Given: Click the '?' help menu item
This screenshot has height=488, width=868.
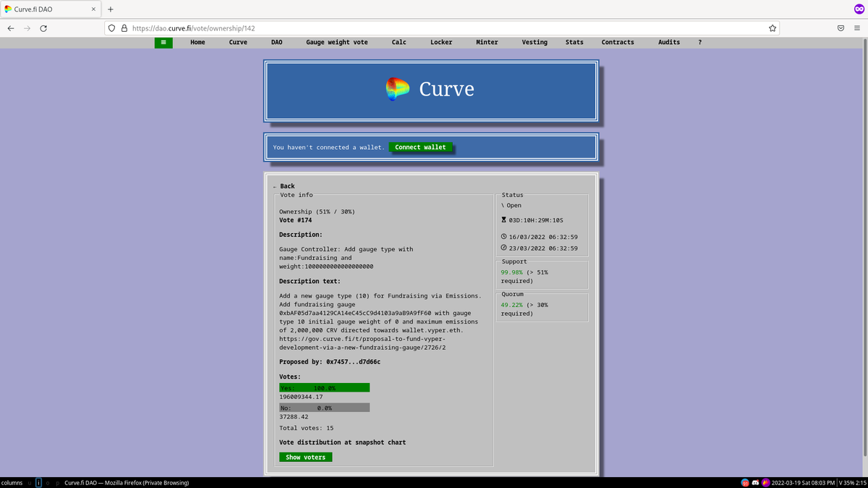Looking at the screenshot, I should pos(699,43).
